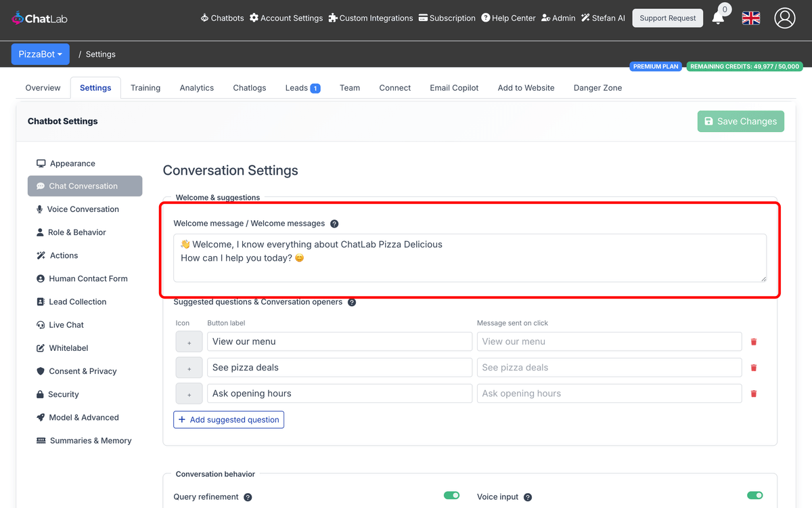Open the user profile avatar
This screenshot has width=812, height=508.
[785, 18]
